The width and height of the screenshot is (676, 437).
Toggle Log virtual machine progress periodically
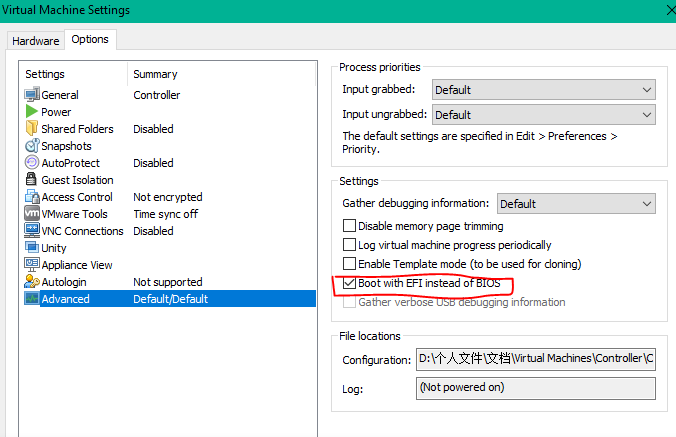[x=350, y=245]
